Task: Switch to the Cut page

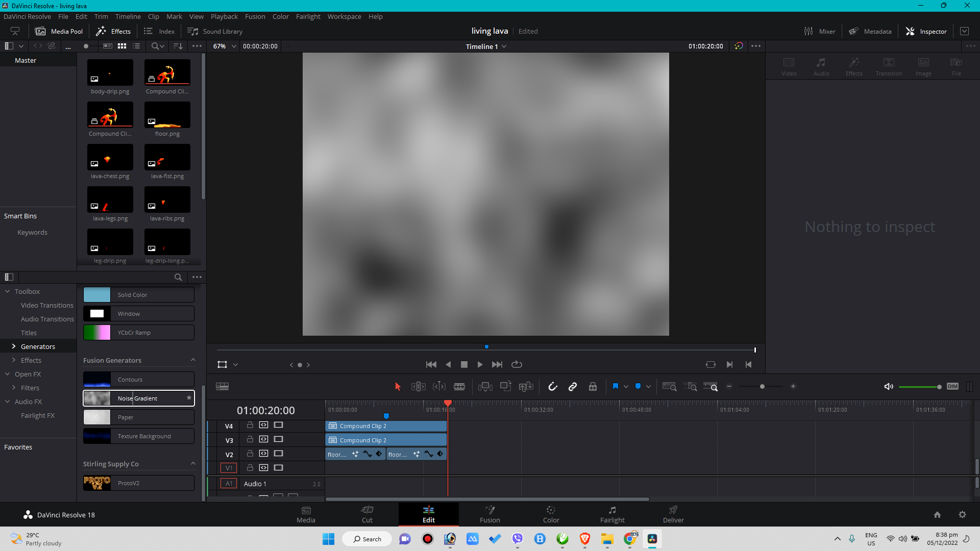Action: tap(367, 514)
